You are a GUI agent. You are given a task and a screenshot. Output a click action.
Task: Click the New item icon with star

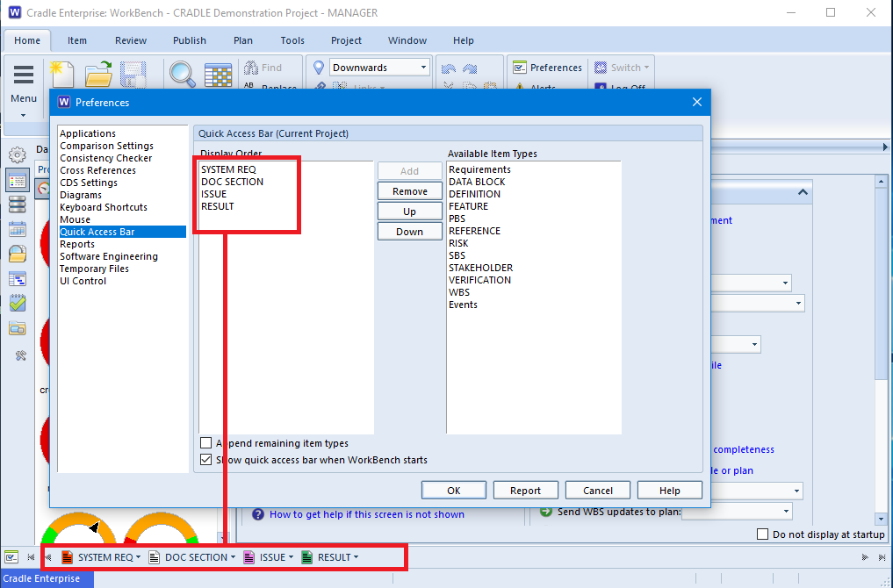click(62, 74)
